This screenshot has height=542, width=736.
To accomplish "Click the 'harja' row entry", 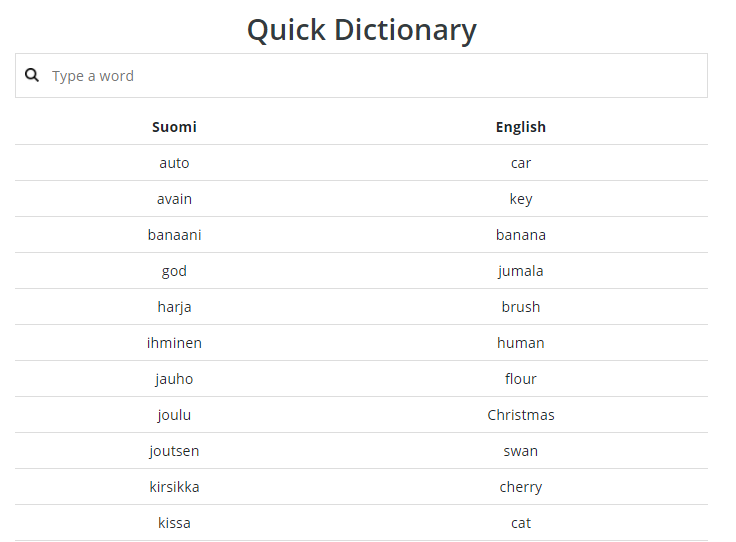I will (x=174, y=307).
